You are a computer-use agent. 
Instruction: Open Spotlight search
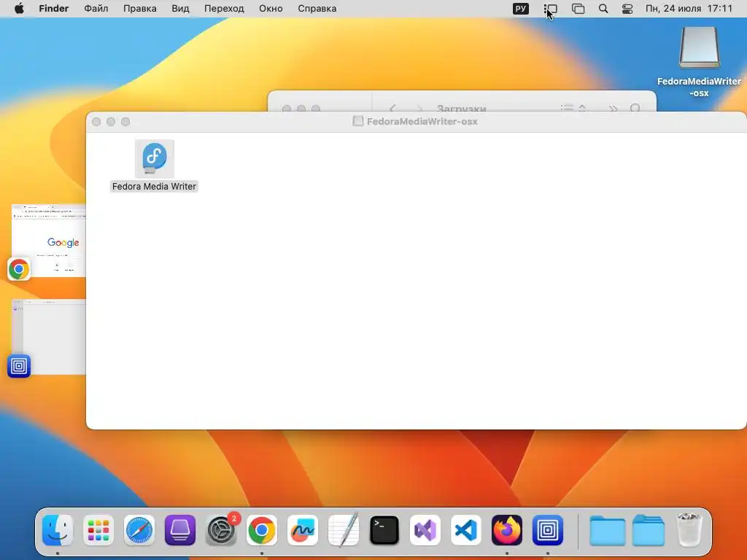tap(603, 9)
